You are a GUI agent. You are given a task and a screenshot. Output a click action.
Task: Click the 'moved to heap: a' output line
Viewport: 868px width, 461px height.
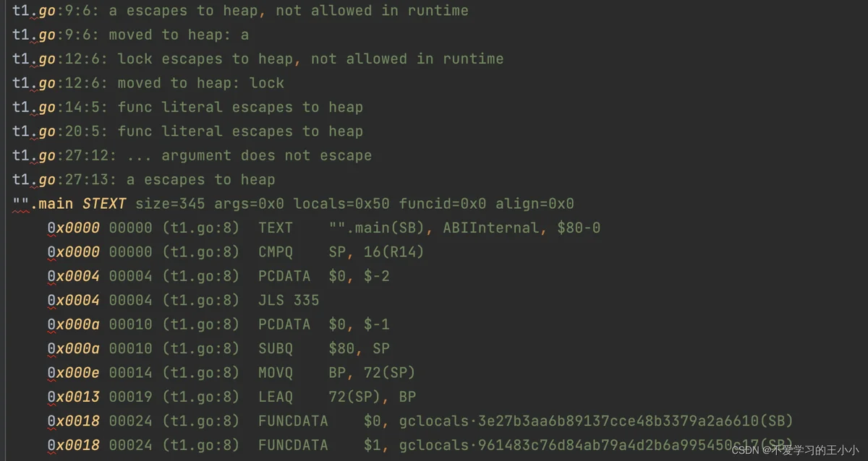(x=130, y=35)
